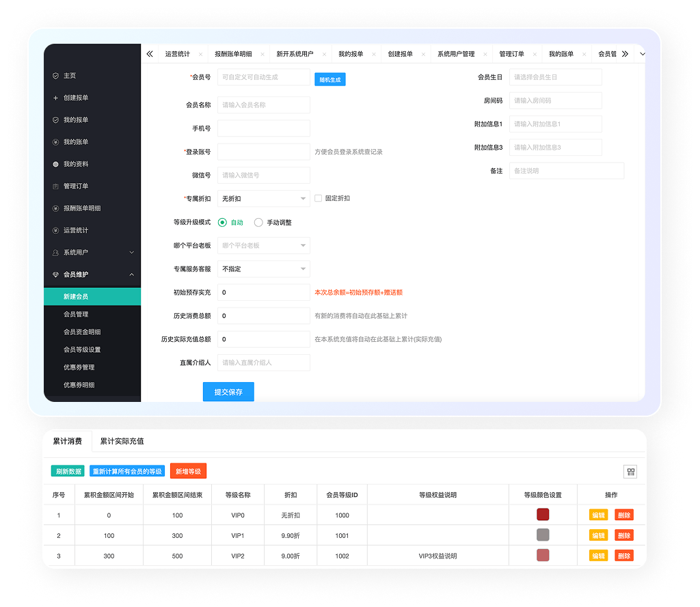Click the diamond icon beside 会员维护

pos(56,274)
